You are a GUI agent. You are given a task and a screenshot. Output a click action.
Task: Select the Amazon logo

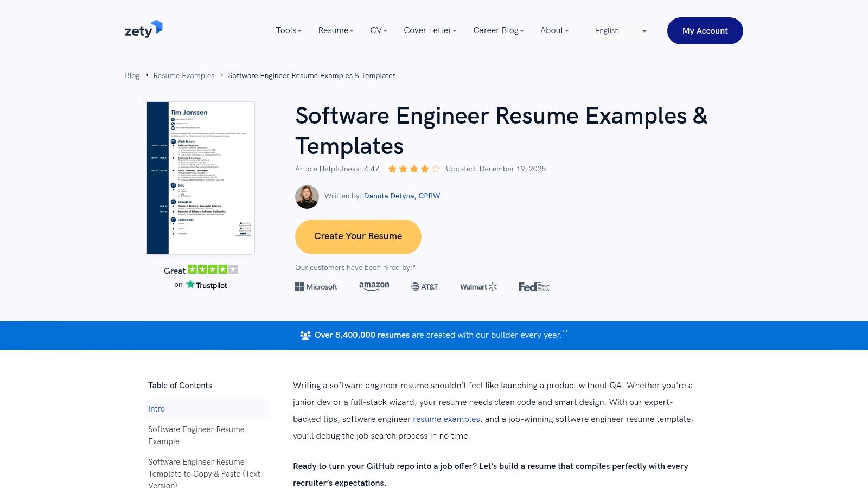point(374,286)
